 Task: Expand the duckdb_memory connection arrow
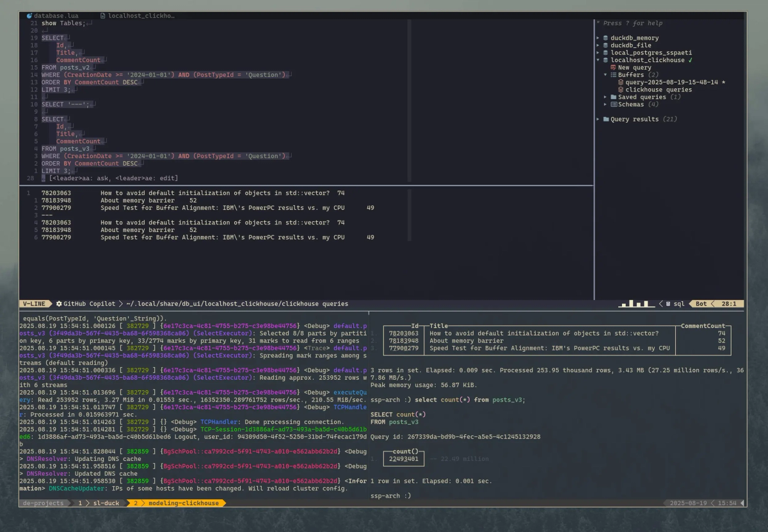pyautogui.click(x=598, y=38)
